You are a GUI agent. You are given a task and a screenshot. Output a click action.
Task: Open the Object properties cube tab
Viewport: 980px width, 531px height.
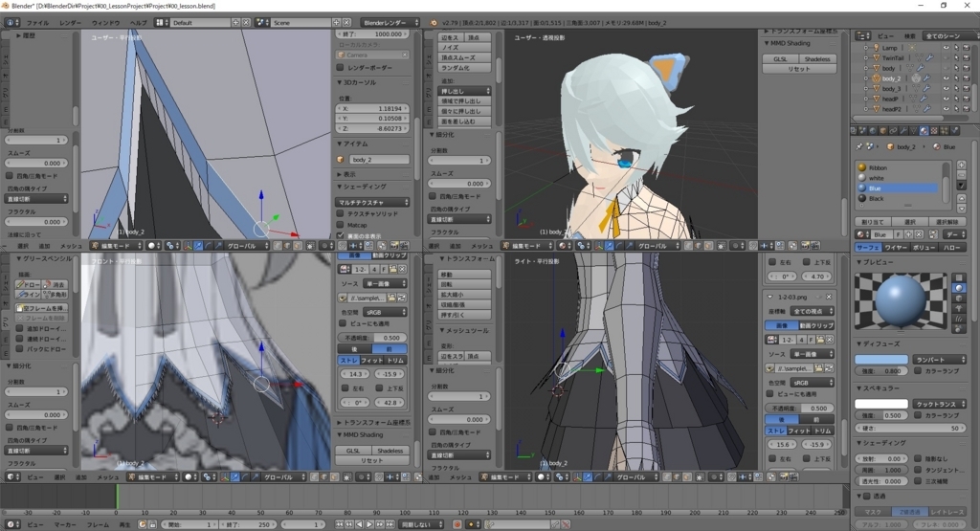(x=883, y=130)
